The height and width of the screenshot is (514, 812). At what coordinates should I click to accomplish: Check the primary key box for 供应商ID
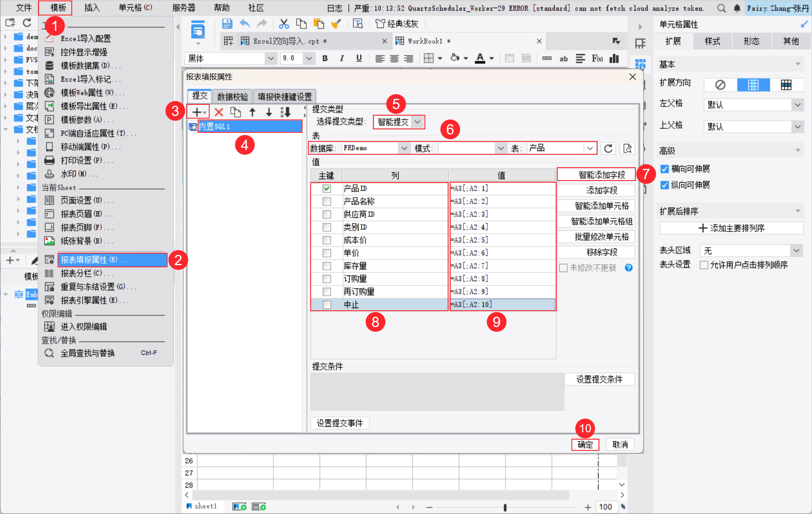click(x=327, y=214)
